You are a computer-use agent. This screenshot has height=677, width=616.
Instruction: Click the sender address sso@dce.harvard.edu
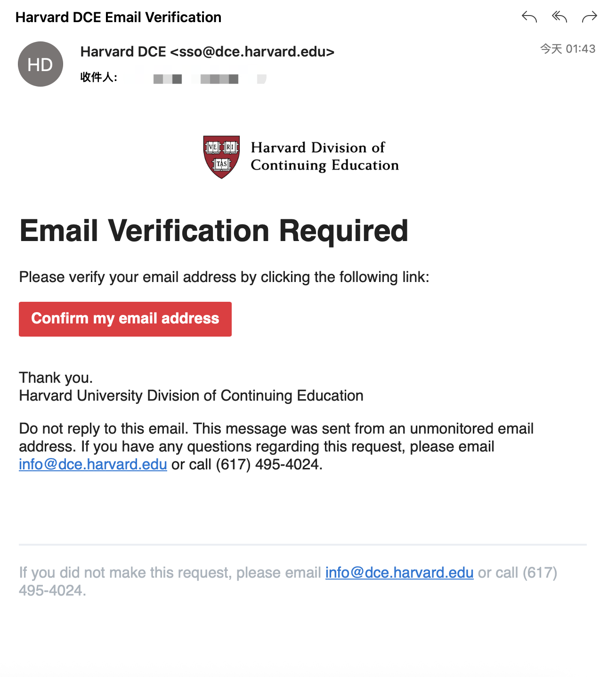pyautogui.click(x=252, y=52)
